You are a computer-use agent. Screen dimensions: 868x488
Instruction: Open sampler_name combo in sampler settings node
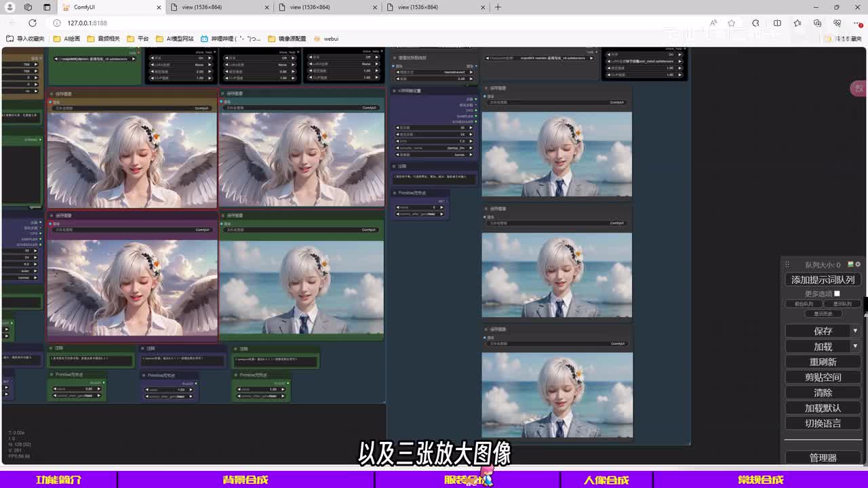click(435, 148)
